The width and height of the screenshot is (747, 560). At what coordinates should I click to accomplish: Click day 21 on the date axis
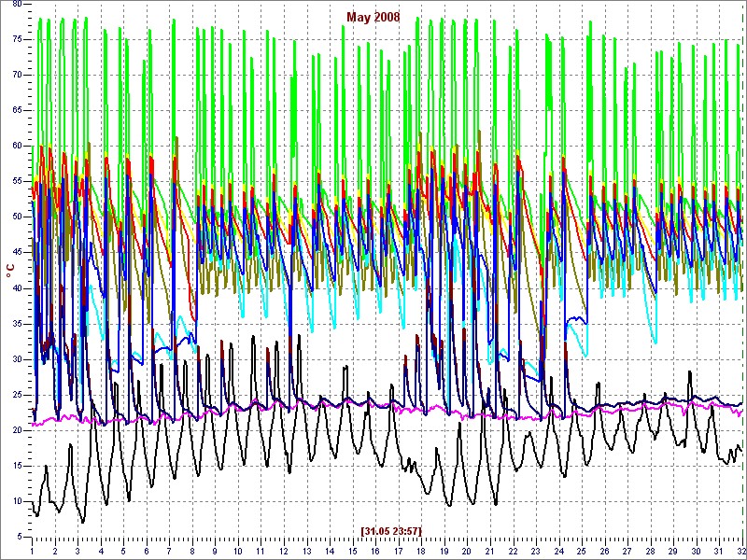point(489,551)
